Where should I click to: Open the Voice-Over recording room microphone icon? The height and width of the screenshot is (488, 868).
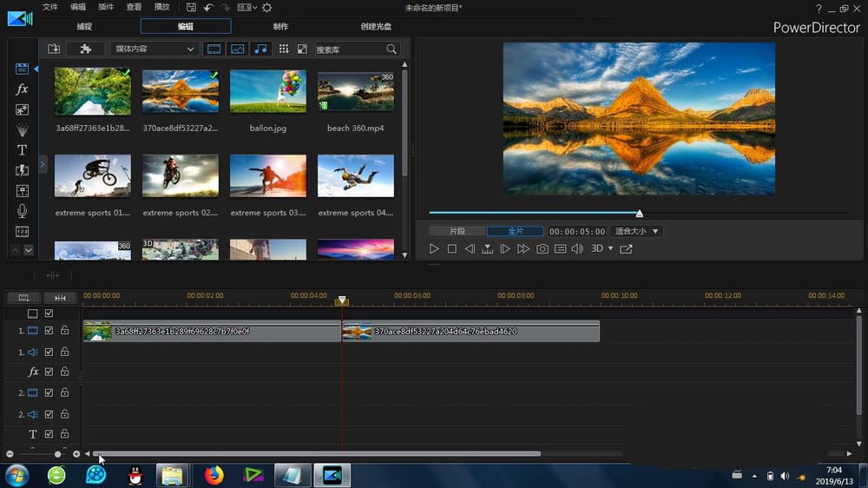(x=23, y=211)
